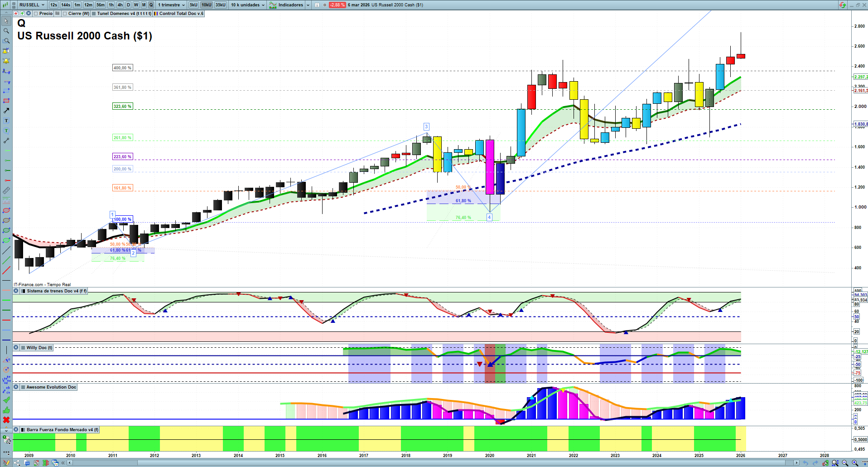Click the 35kU history button
Image resolution: width=868 pixels, height=467 pixels.
coord(221,5)
